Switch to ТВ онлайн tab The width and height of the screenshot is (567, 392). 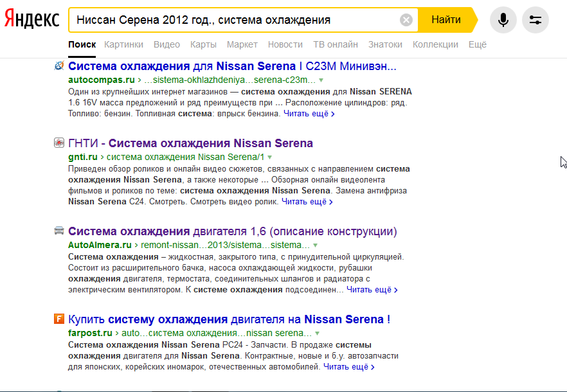[336, 44]
